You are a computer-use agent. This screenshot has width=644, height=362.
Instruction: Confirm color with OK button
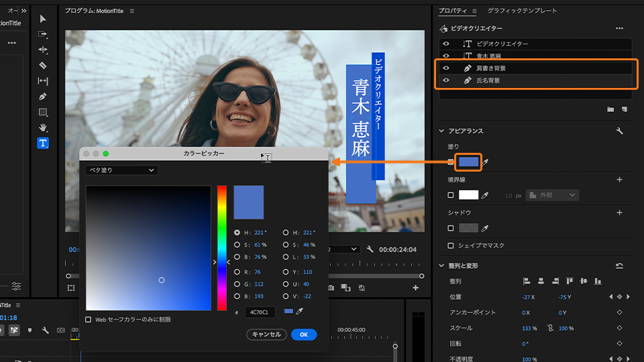[303, 335]
